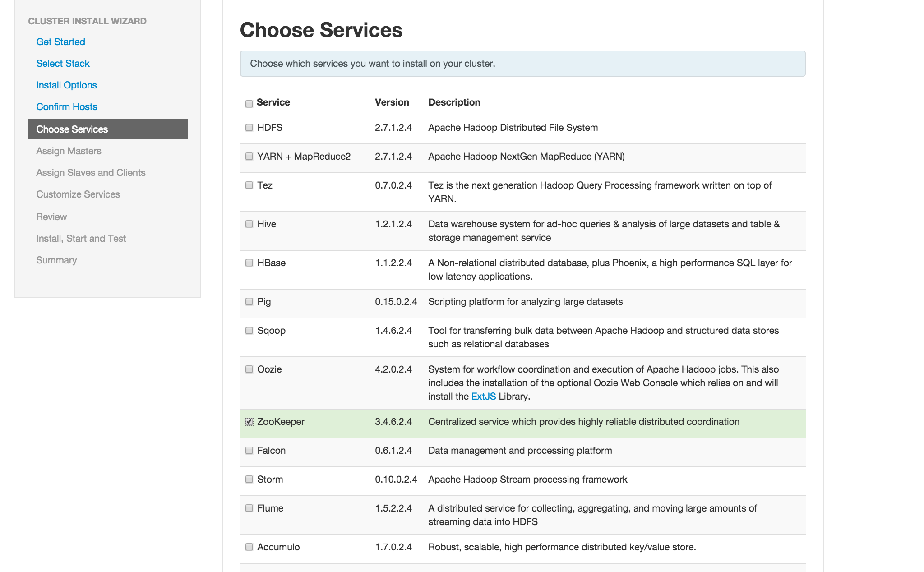The width and height of the screenshot is (924, 572).
Task: Tick the Storm checkbox
Action: [249, 480]
